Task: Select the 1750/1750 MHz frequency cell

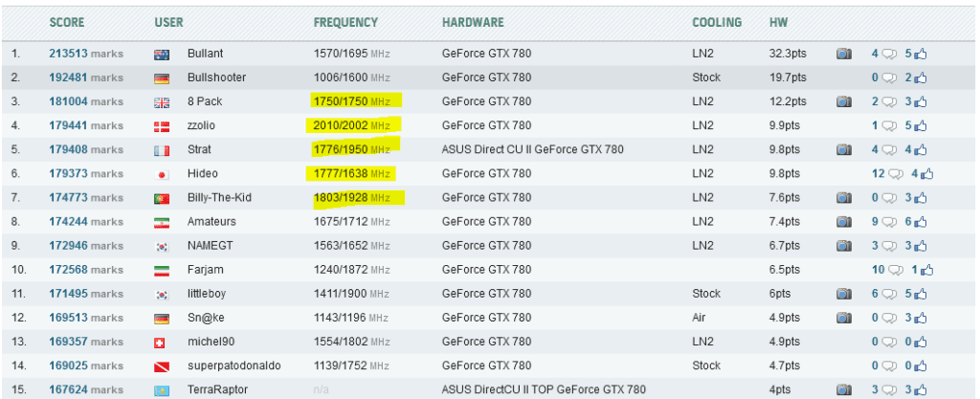Action: pos(352,101)
